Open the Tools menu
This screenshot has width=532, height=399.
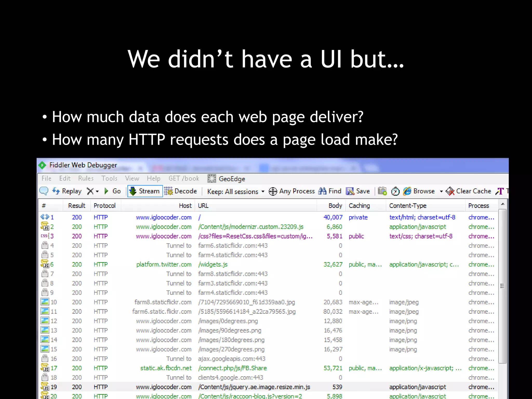[109, 178]
